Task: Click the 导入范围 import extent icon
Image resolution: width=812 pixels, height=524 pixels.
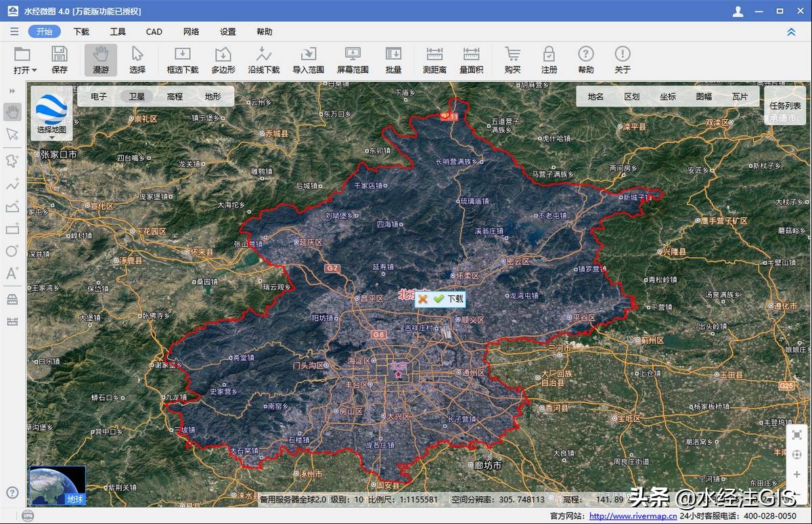Action: [x=309, y=60]
